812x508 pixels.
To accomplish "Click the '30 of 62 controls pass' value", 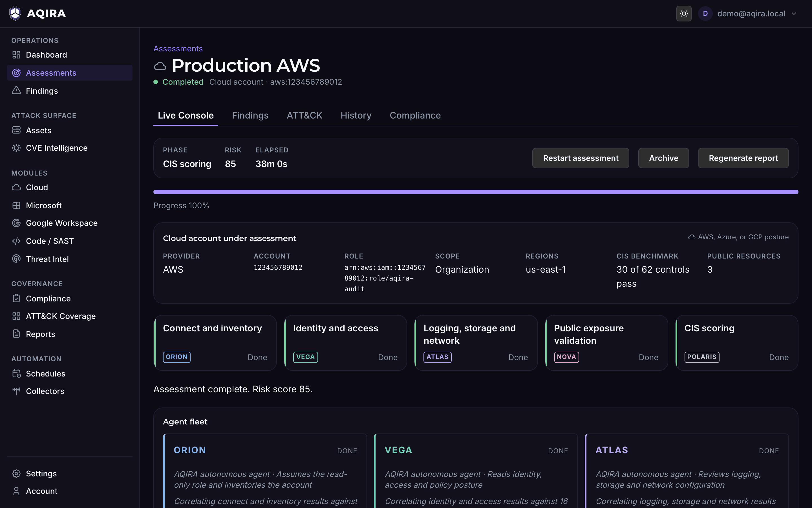I will click(x=653, y=277).
